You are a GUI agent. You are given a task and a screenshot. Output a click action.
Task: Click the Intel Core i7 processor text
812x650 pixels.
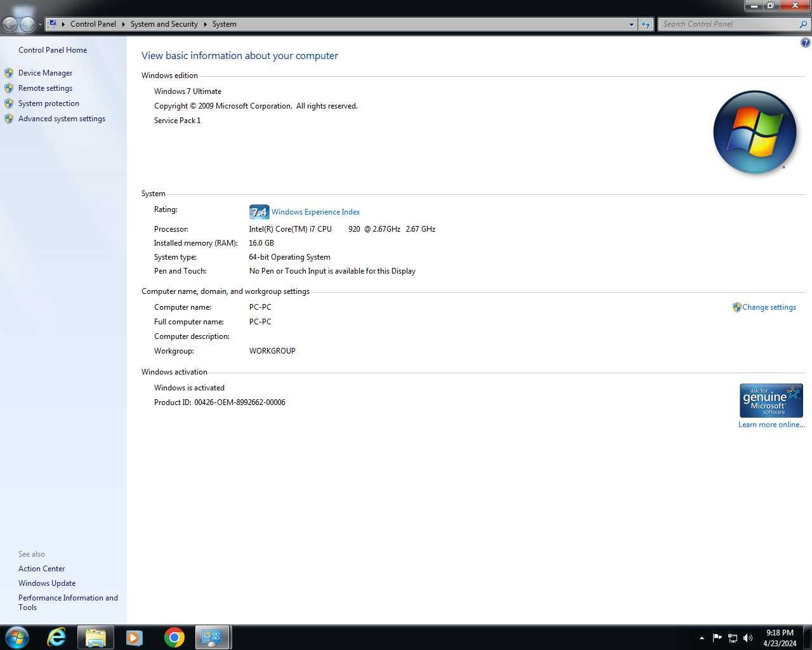click(342, 229)
